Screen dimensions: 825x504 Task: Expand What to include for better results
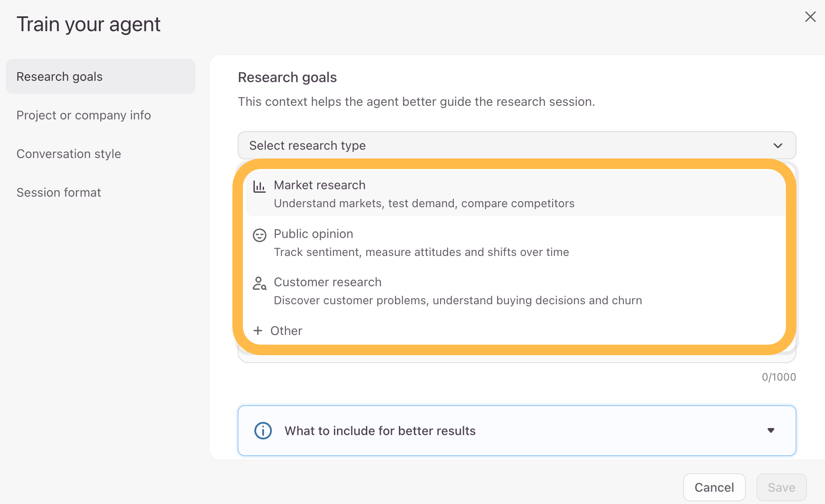(517, 431)
